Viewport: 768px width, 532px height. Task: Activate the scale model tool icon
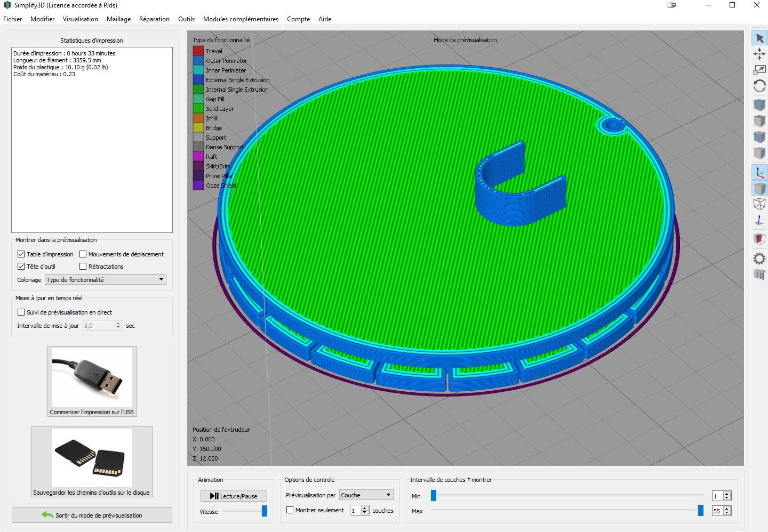pyautogui.click(x=759, y=70)
